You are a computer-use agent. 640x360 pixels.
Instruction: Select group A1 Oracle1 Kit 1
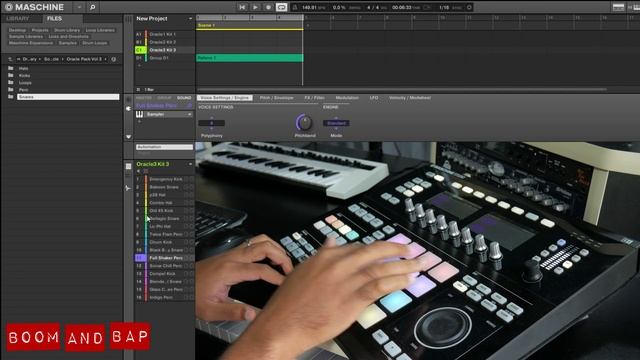pyautogui.click(x=164, y=34)
